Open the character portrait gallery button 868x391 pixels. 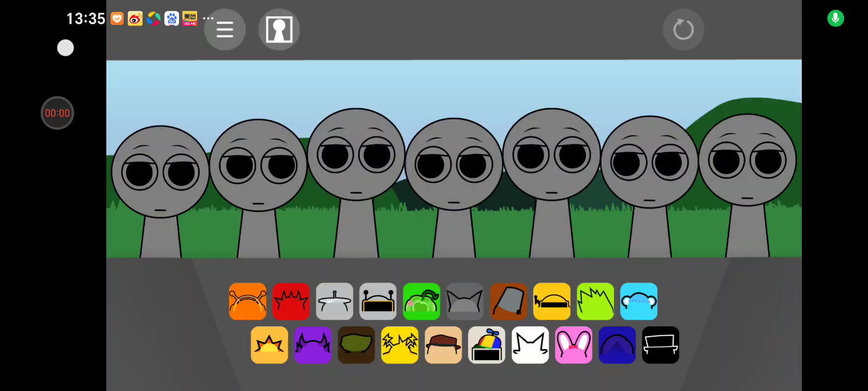(279, 29)
